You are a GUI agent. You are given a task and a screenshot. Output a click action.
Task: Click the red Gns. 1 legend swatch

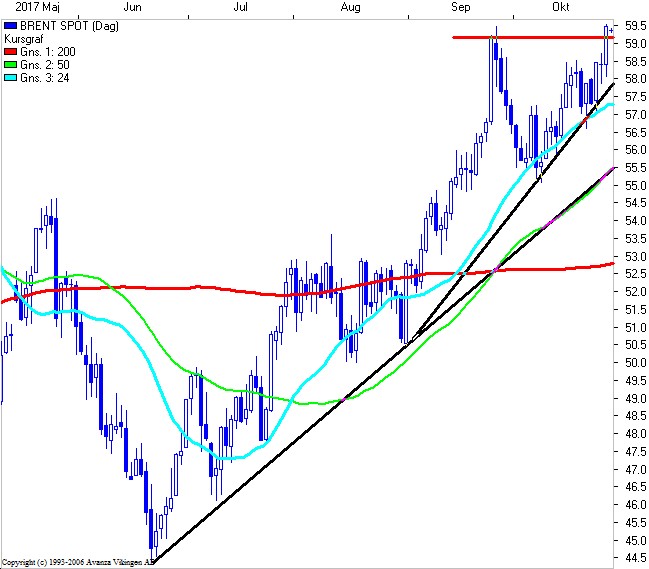click(x=10, y=52)
